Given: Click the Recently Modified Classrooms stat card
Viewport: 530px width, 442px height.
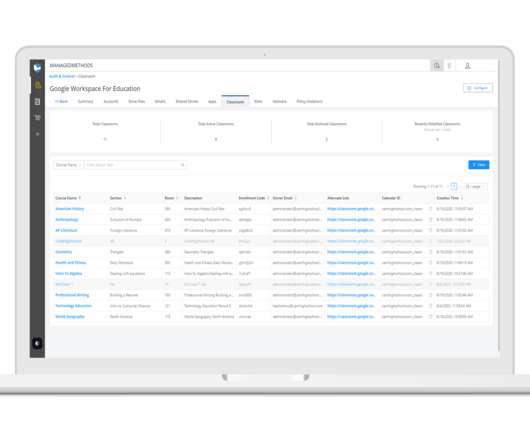Looking at the screenshot, I should pyautogui.click(x=437, y=131).
